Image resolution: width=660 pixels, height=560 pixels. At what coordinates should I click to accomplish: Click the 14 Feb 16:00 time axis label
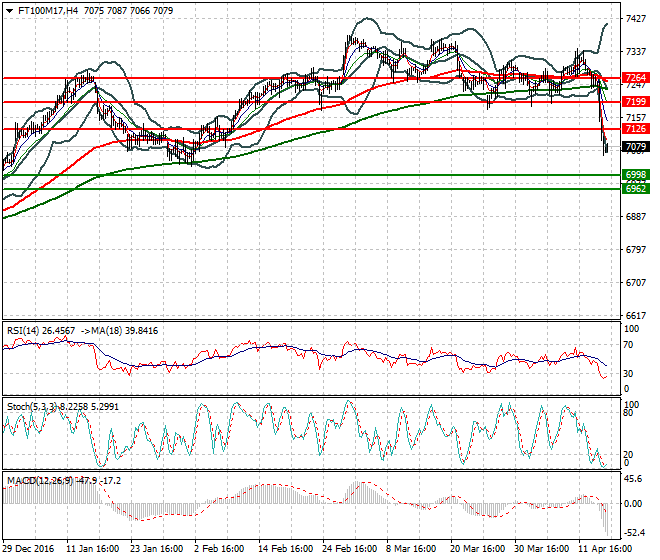285,549
